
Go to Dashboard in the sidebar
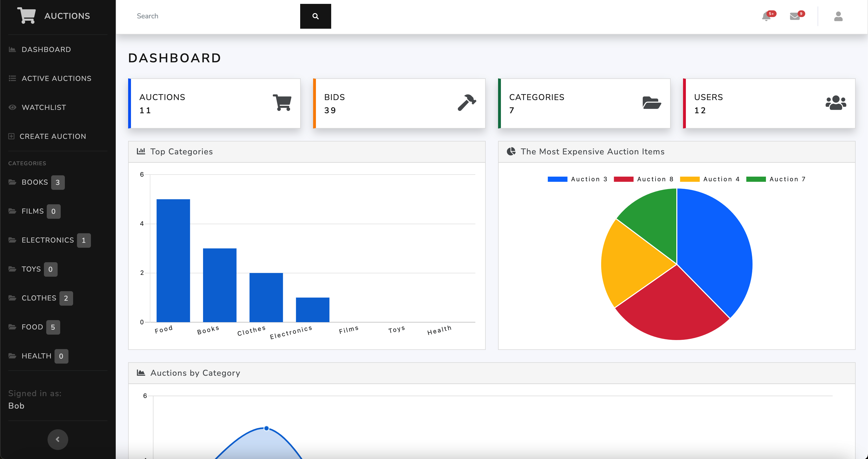40,50
